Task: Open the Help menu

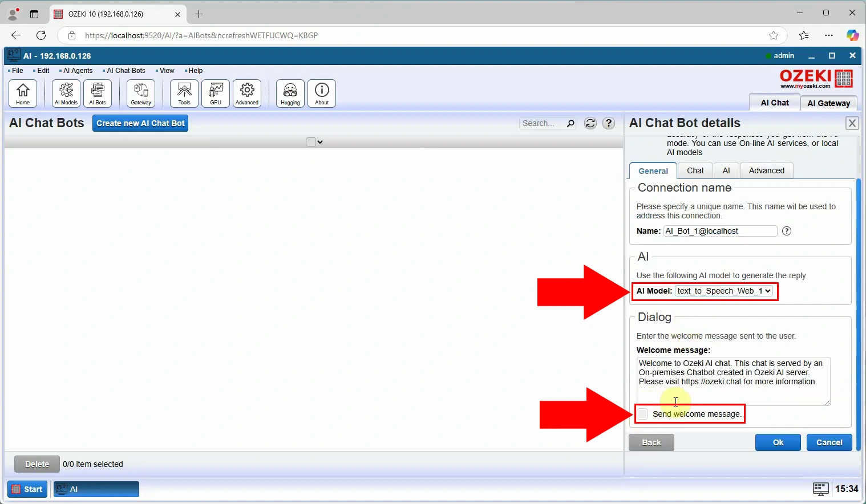Action: tap(195, 71)
